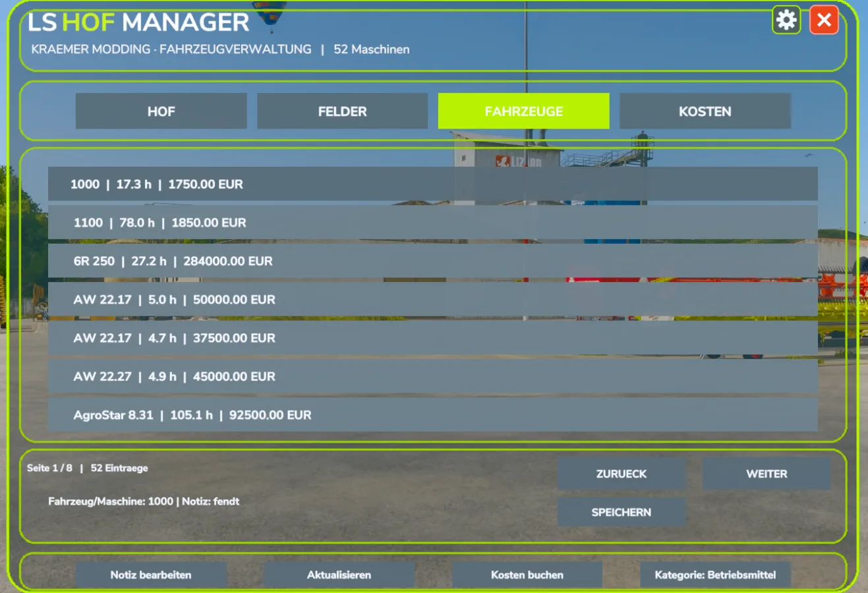
Task: Refresh the list with Aktualisieren
Action: 339,575
